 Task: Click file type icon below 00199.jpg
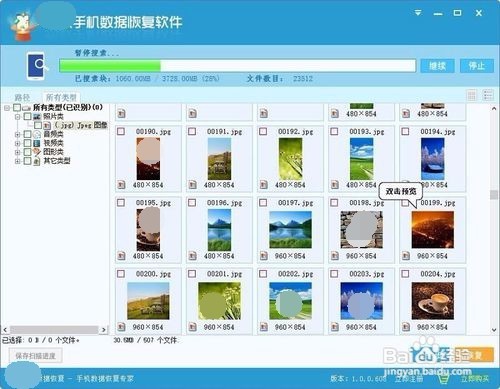click(406, 256)
